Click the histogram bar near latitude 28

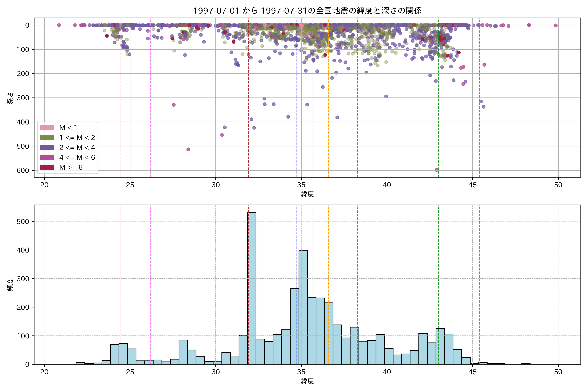click(183, 352)
